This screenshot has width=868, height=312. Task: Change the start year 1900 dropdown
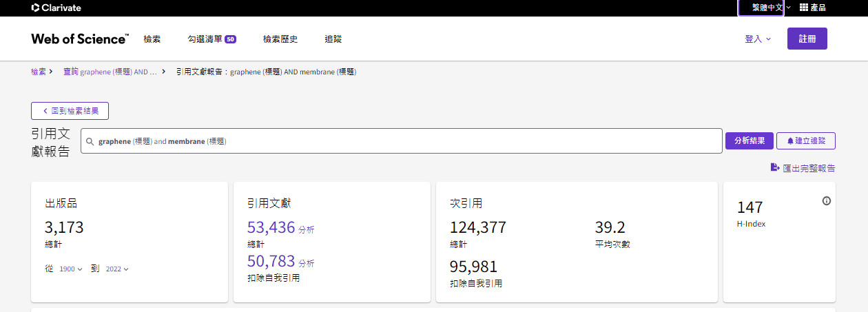tap(71, 269)
